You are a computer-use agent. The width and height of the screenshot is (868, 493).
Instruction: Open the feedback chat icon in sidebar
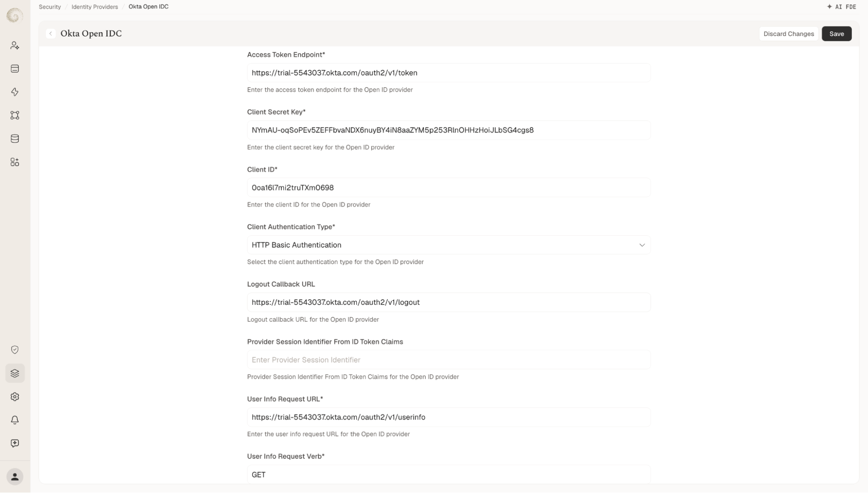point(15,443)
